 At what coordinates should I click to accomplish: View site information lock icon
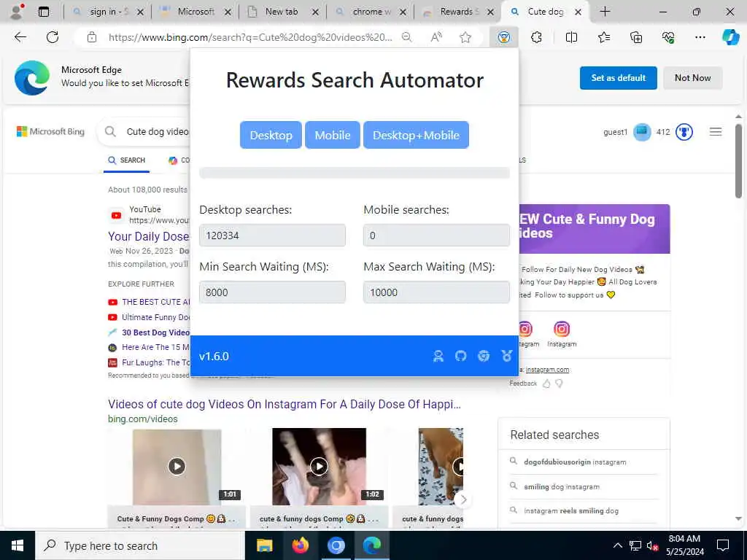point(92,37)
